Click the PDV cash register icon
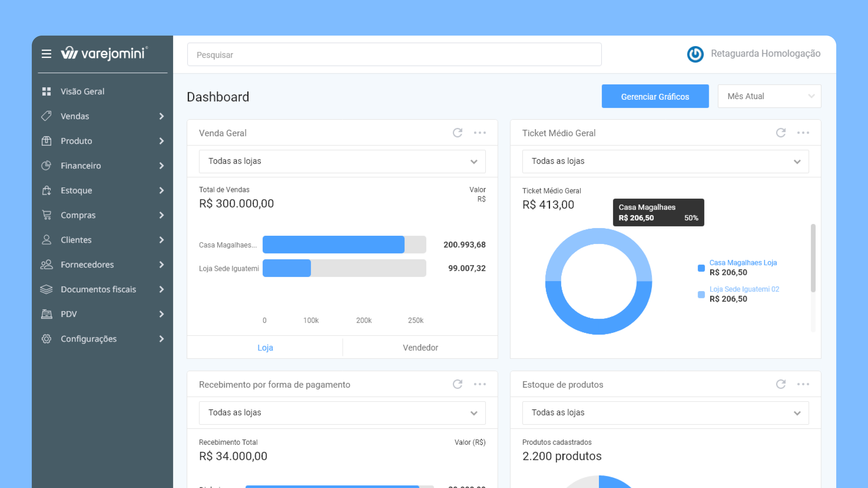This screenshot has width=868, height=488. point(46,314)
